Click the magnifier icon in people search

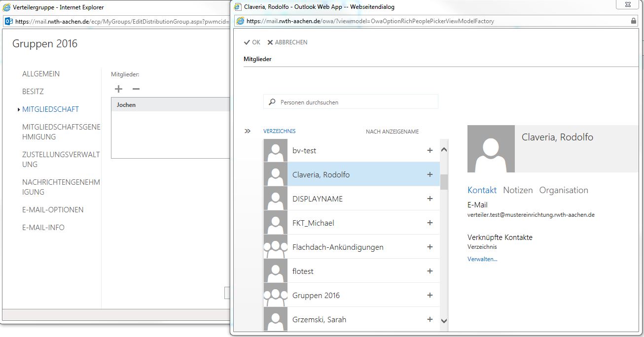pyautogui.click(x=272, y=102)
